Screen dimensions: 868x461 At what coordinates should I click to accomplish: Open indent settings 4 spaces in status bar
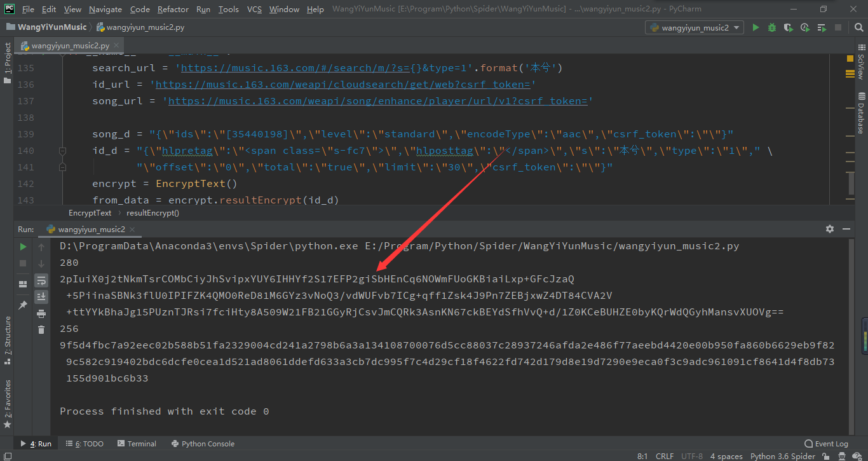tap(726, 456)
